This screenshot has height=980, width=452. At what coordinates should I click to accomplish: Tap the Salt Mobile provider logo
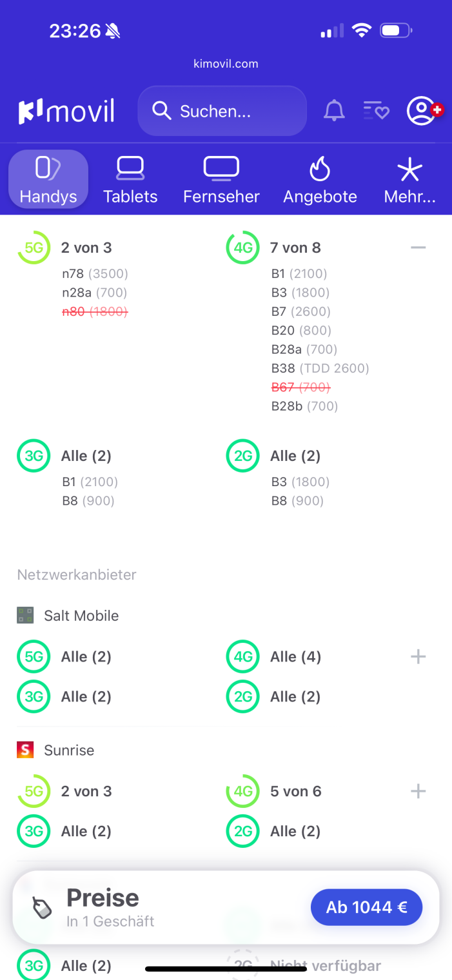(25, 616)
